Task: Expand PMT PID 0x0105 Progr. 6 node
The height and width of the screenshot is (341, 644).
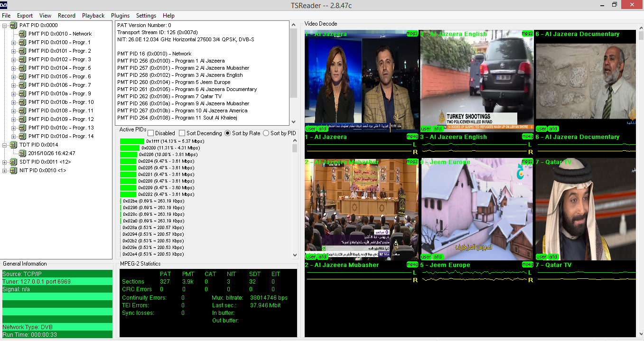Action: coord(14,76)
